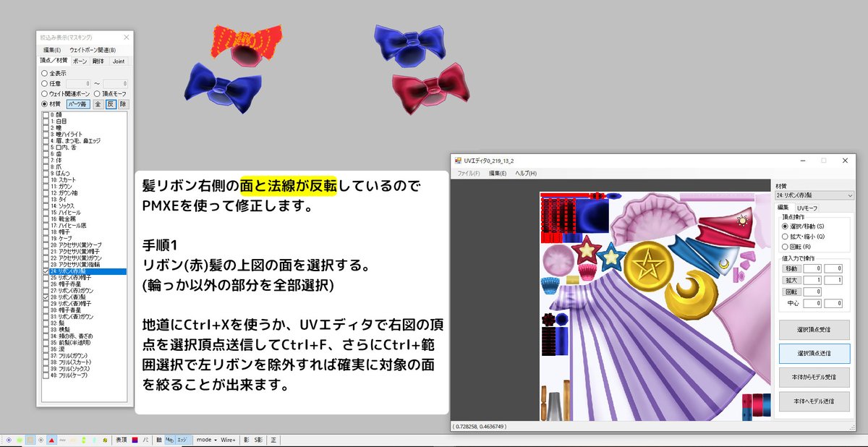This screenshot has height=447, width=868.
Task: Open 編集(E) menu in UV editor
Action: pos(497,174)
